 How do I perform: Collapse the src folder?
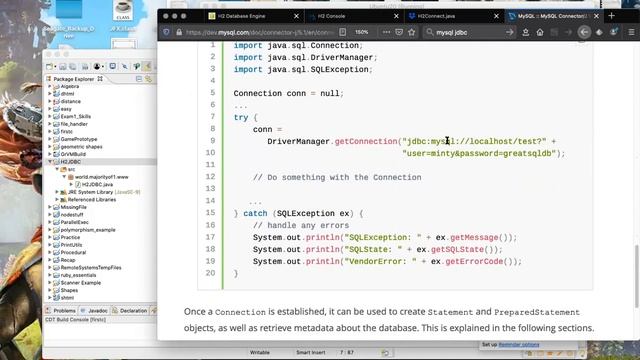(x=57, y=169)
